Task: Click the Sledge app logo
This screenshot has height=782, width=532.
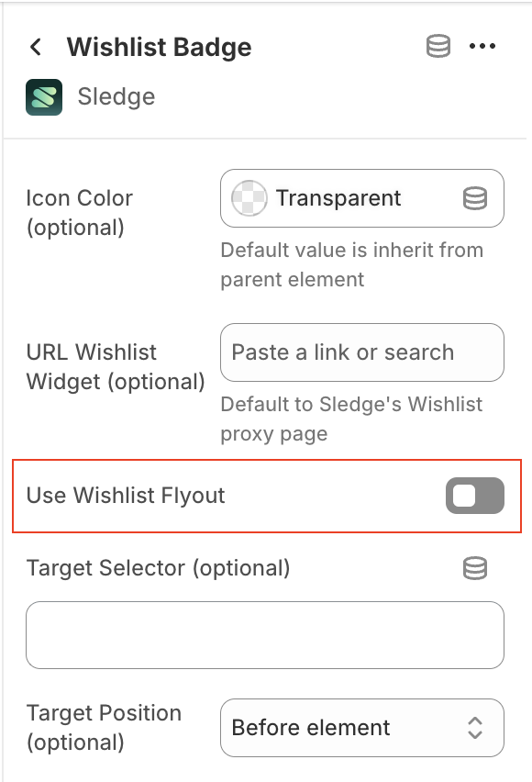Action: coord(43,96)
